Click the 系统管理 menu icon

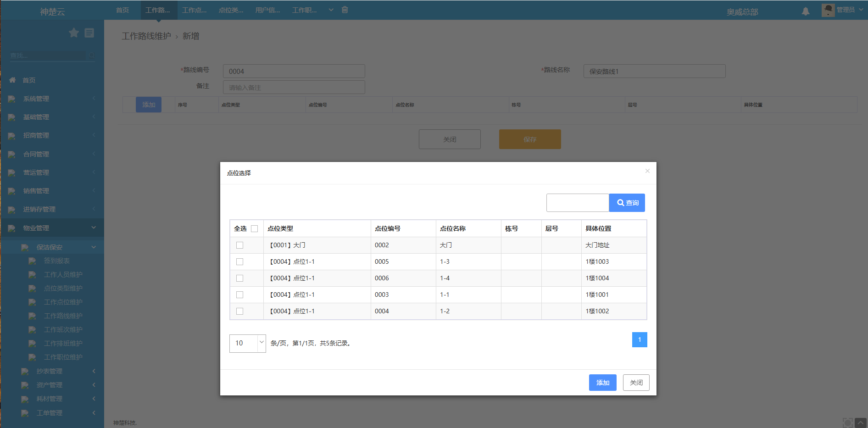tap(12, 99)
